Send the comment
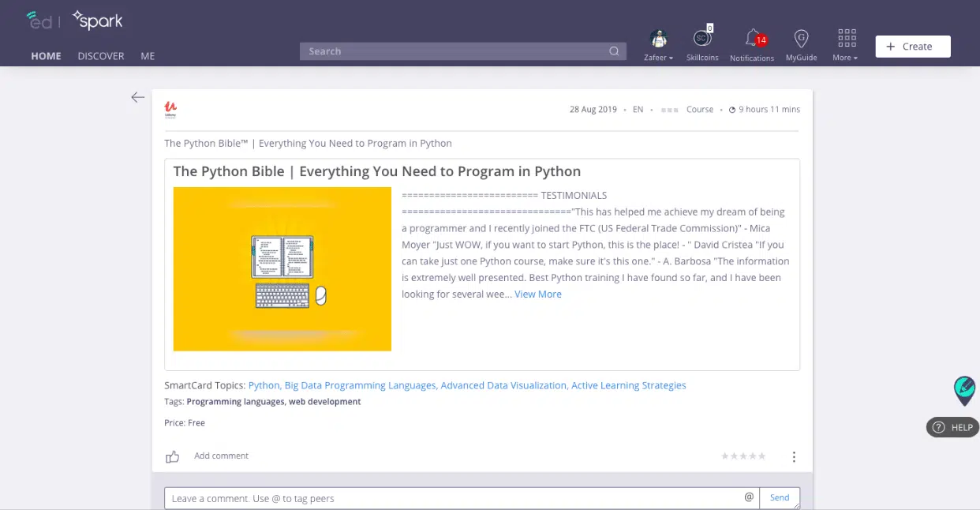The height and width of the screenshot is (510, 980). click(x=780, y=497)
